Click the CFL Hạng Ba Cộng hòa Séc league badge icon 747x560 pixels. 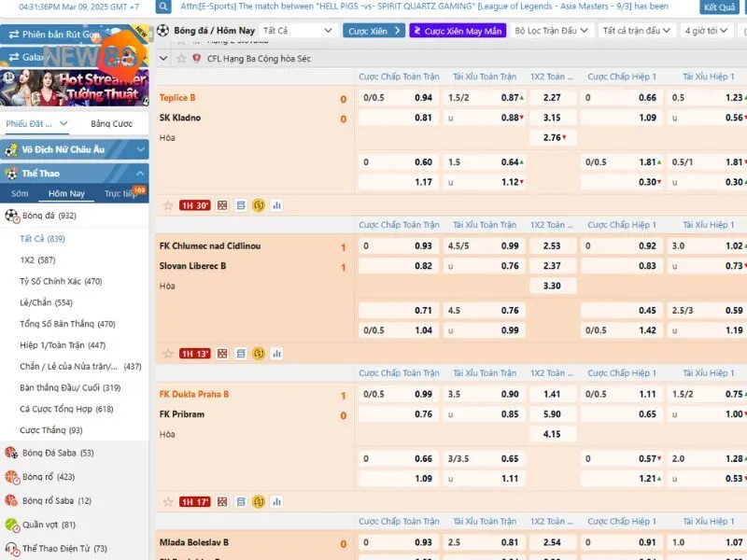pyautogui.click(x=196, y=59)
